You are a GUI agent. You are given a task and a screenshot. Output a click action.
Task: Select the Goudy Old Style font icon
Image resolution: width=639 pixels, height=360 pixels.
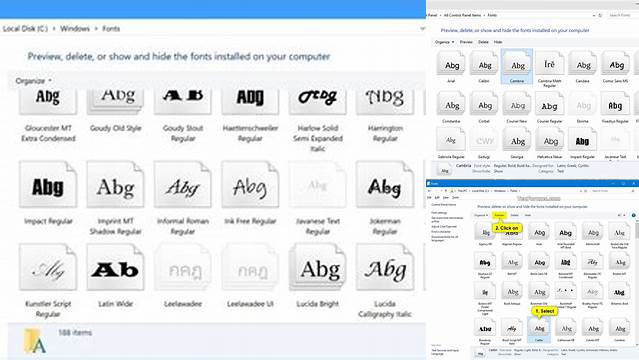pyautogui.click(x=115, y=102)
